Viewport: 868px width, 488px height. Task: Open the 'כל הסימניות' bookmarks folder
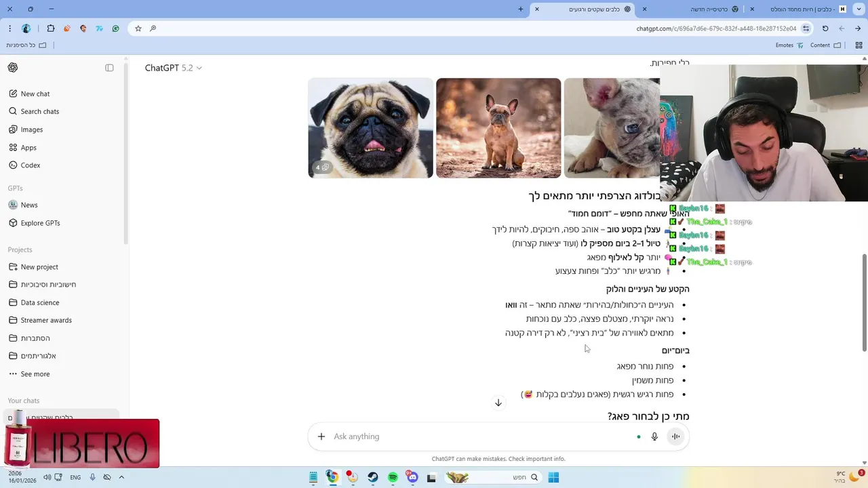pyautogui.click(x=26, y=45)
